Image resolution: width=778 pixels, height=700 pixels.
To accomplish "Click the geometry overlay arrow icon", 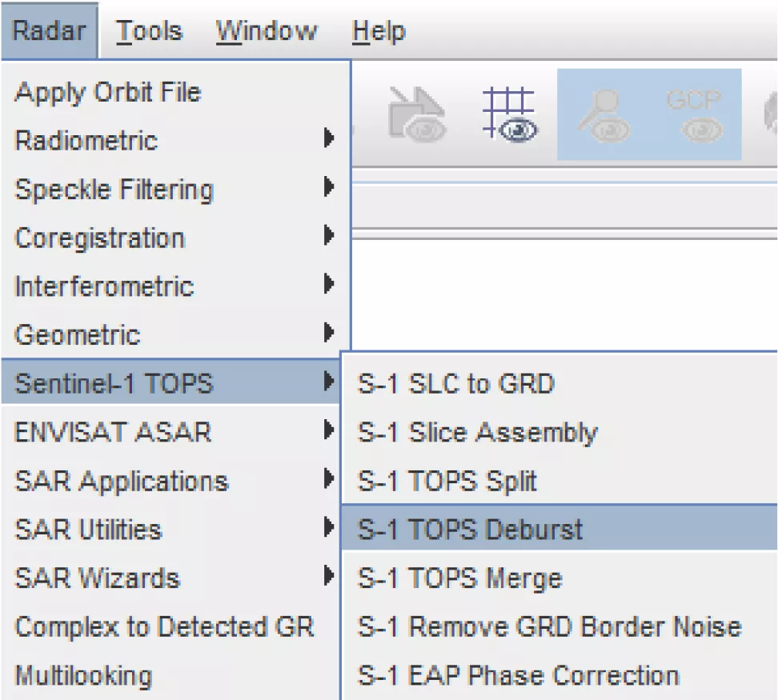I will (x=416, y=114).
